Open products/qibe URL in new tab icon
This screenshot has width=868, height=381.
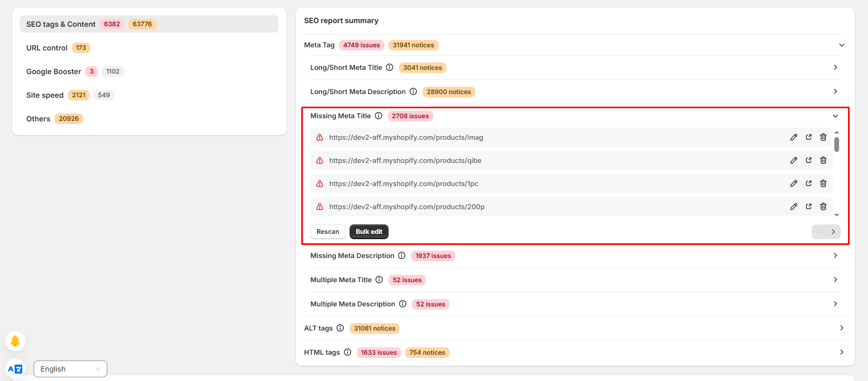click(x=809, y=160)
